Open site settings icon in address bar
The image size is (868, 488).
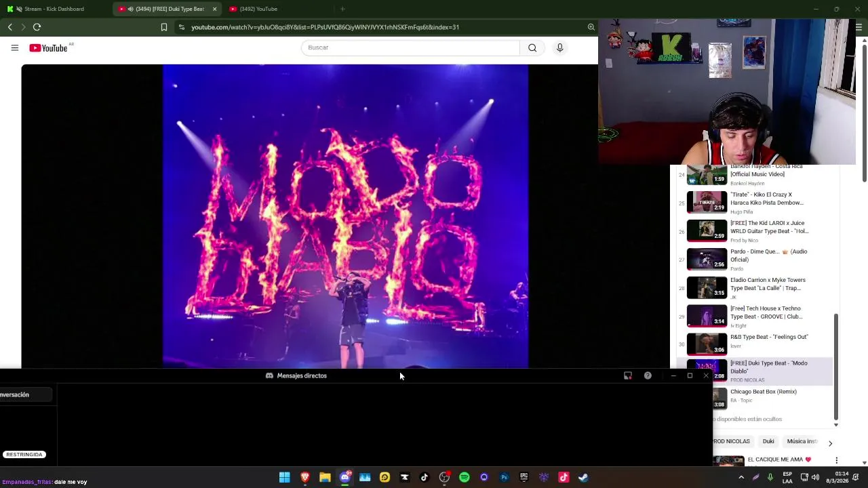[x=181, y=27]
